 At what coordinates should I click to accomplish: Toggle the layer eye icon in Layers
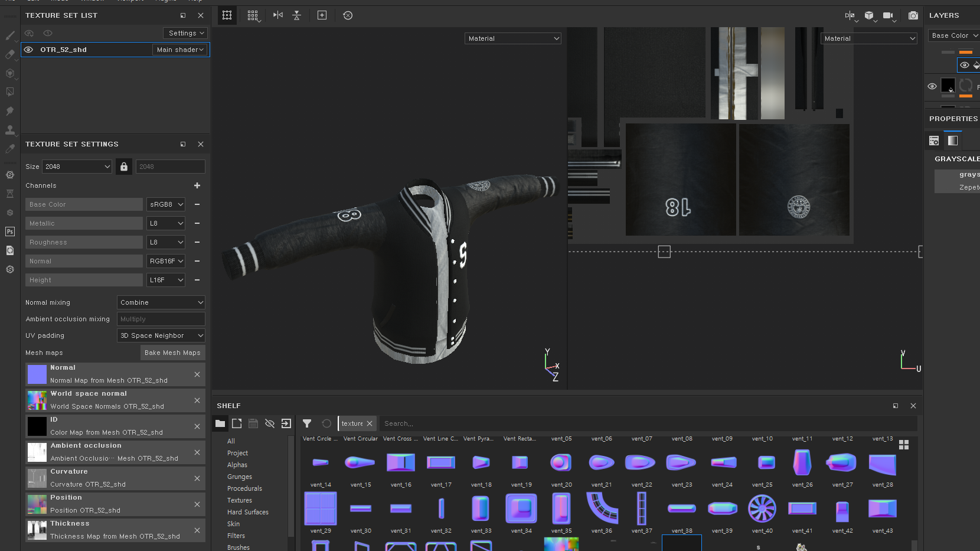click(932, 86)
